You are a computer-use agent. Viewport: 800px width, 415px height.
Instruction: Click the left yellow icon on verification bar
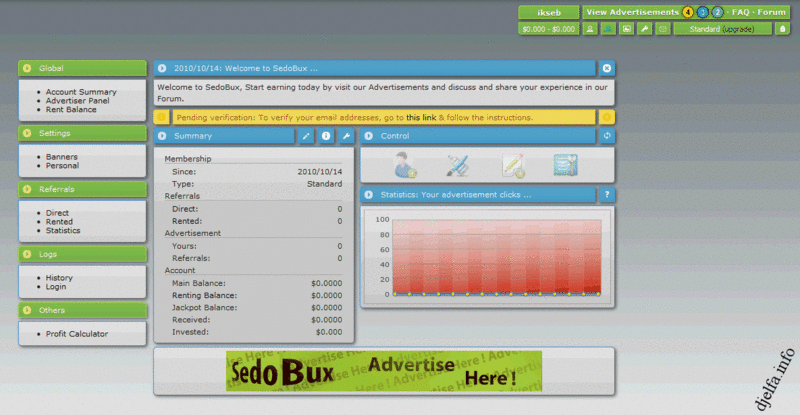(x=161, y=117)
